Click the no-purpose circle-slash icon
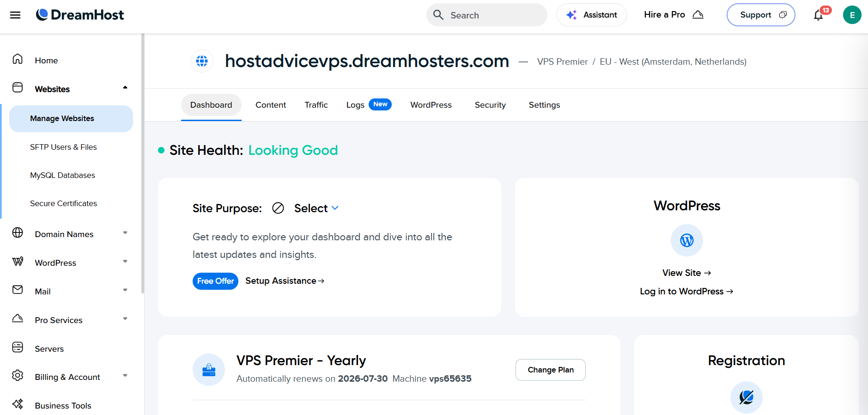The height and width of the screenshot is (415, 868). [278, 208]
